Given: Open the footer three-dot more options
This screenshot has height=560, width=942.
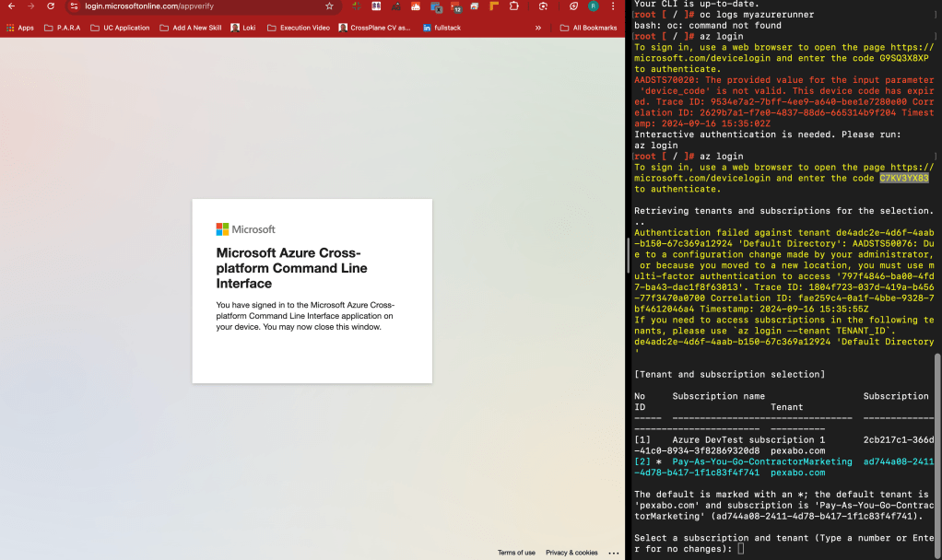Looking at the screenshot, I should coord(613,553).
